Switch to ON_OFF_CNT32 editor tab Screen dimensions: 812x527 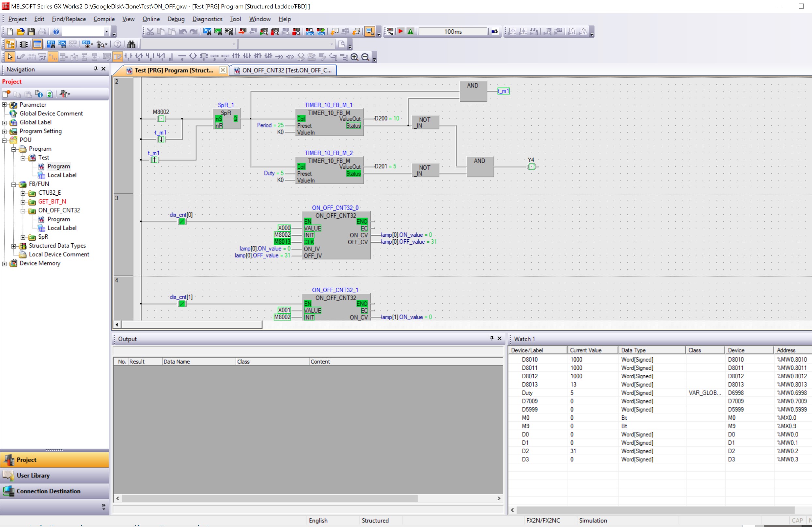tap(283, 70)
